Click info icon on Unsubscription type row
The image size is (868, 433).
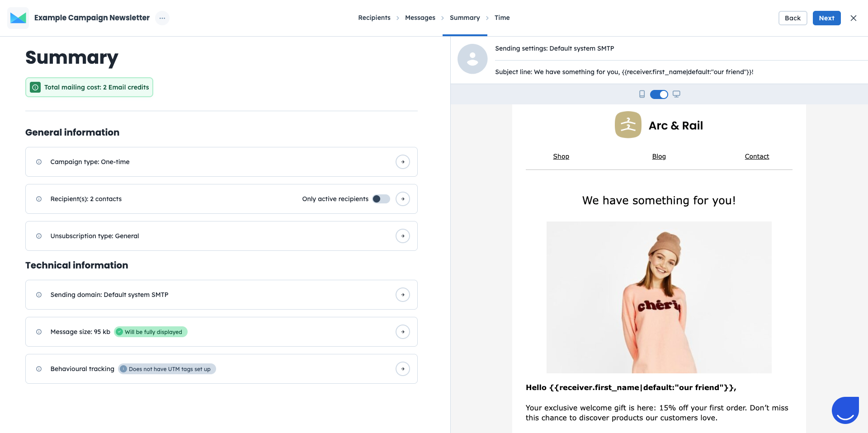[x=39, y=236]
